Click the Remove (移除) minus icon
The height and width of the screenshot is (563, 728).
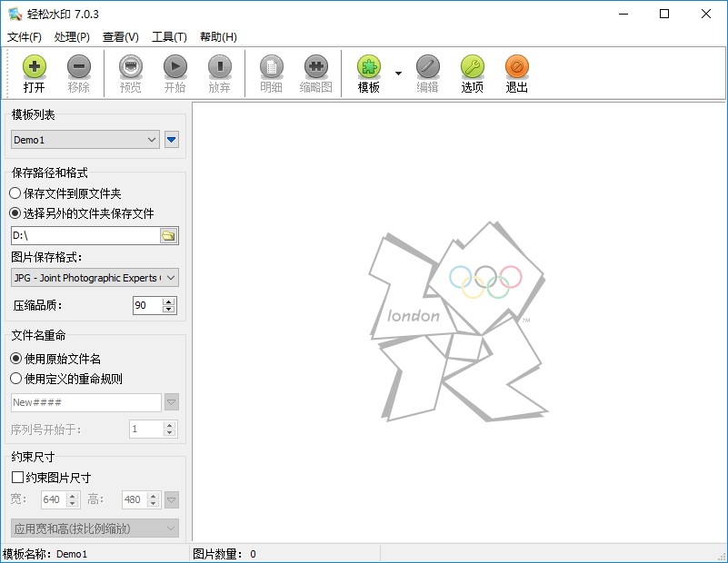point(79,67)
